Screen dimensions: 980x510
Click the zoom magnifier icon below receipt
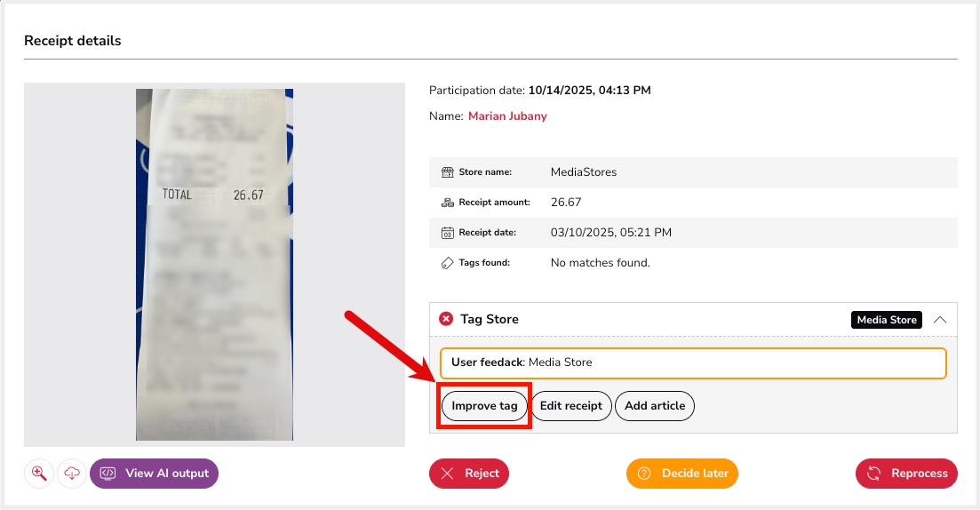(39, 474)
